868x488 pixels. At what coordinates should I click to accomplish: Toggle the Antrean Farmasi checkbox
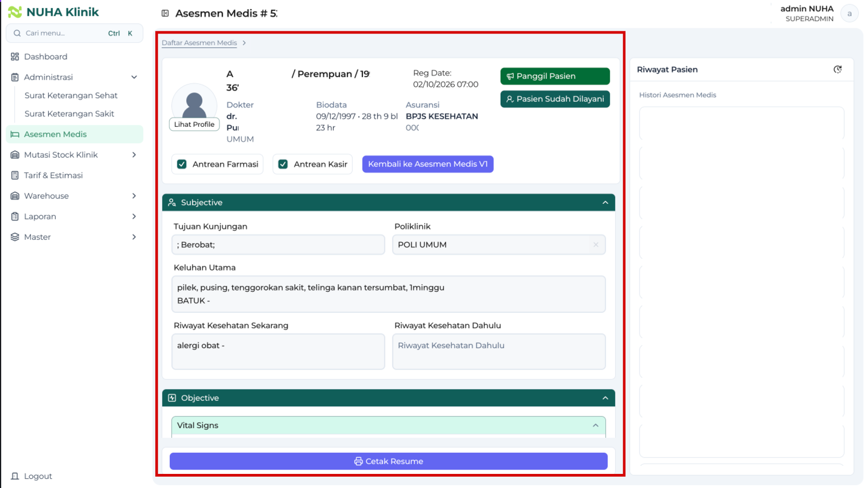(182, 164)
